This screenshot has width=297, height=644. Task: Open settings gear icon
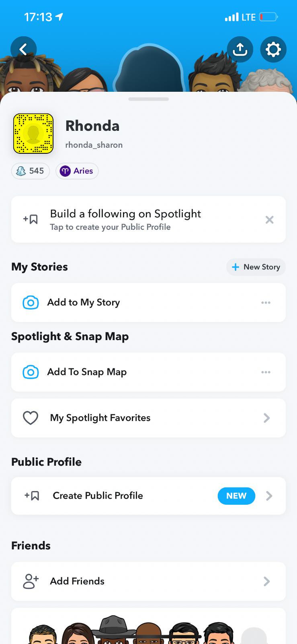coord(273,50)
